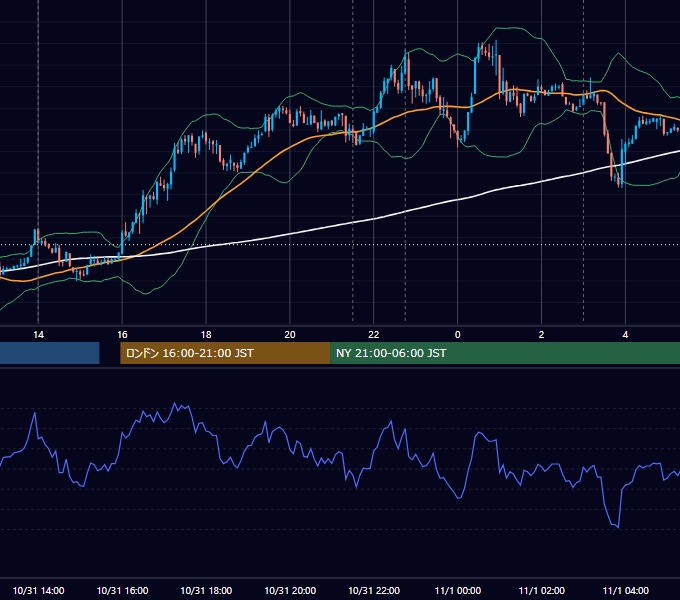This screenshot has height=600, width=680.
Task: Click the NY 21:00-06:00 JST session bar
Action: point(505,353)
